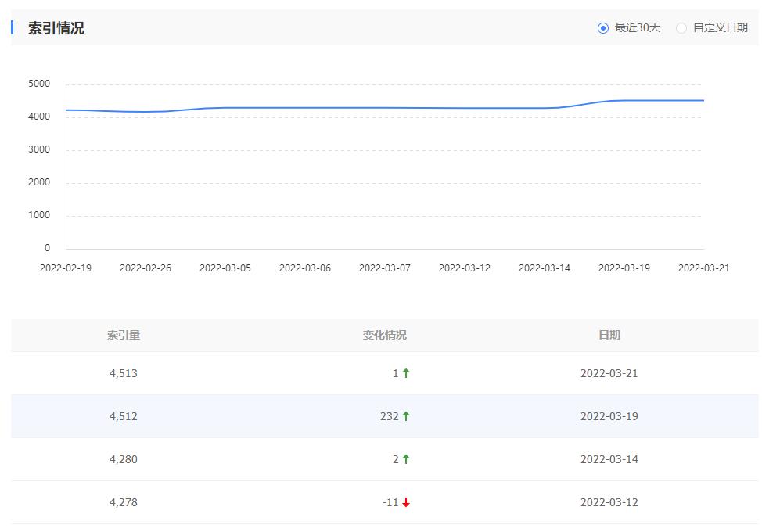Click chart x-axis label 2022-03-06
This screenshot has height=532, width=762.
pos(304,268)
